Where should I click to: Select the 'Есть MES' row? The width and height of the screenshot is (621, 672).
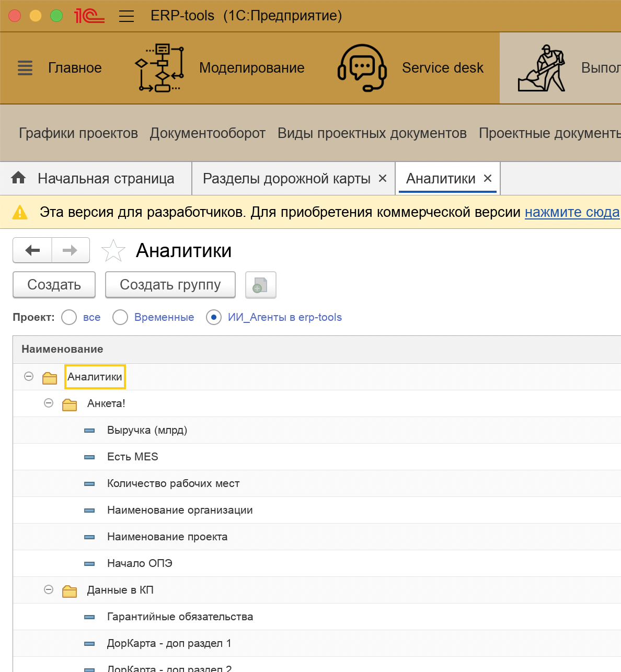(317, 457)
